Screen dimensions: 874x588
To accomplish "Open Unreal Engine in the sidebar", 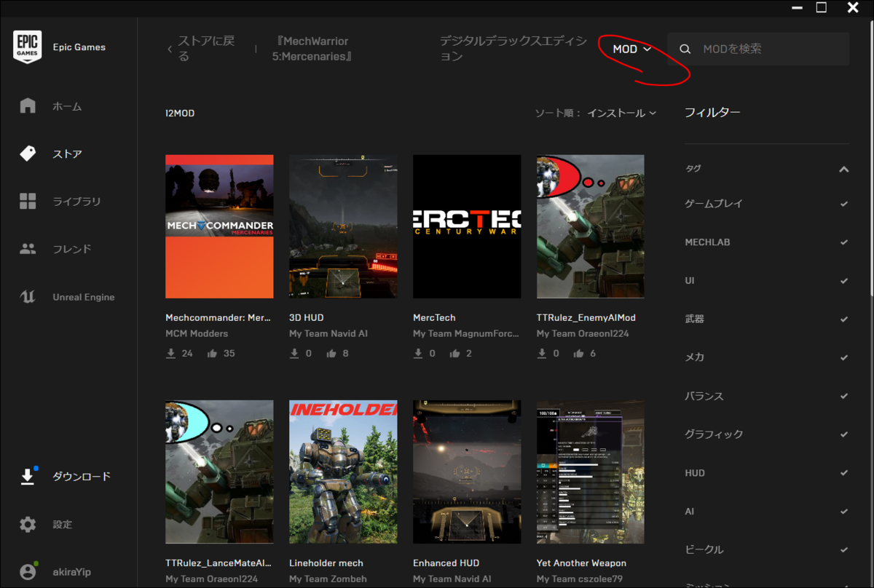I will click(84, 297).
